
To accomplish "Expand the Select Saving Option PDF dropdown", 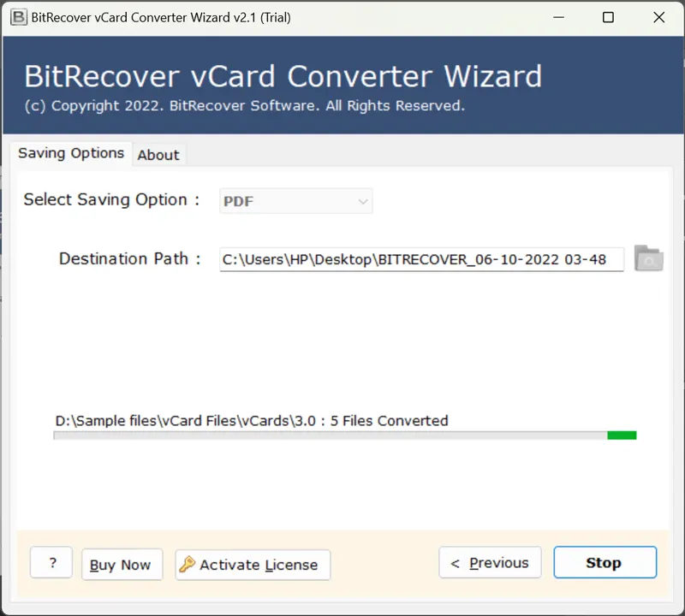I will point(295,201).
